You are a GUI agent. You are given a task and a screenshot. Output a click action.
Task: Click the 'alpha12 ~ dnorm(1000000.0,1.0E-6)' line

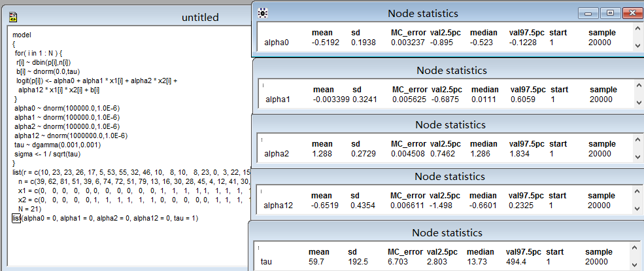71,135
